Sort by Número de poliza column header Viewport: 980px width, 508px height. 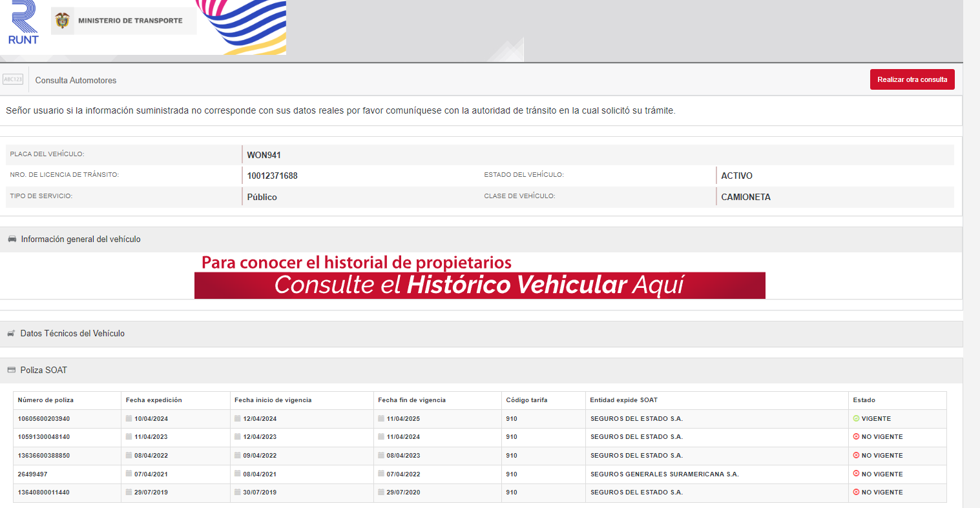tap(46, 400)
